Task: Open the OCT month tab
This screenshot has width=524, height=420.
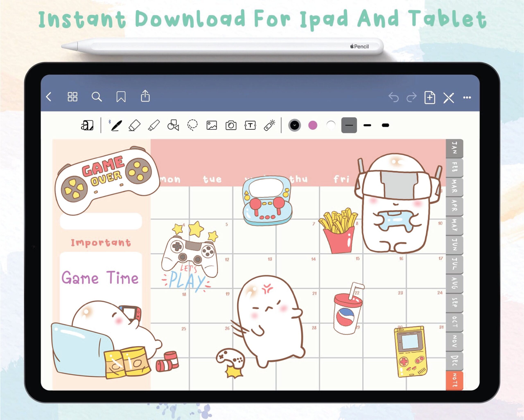Action: point(454,323)
